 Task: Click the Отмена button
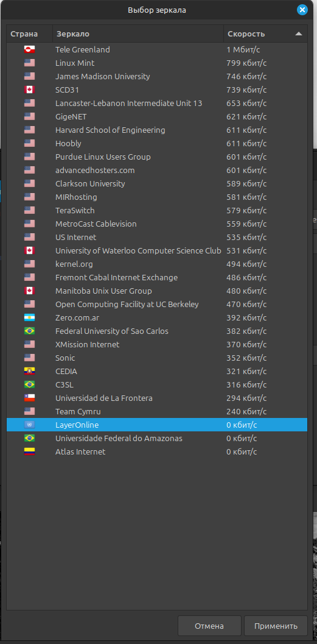pyautogui.click(x=209, y=626)
